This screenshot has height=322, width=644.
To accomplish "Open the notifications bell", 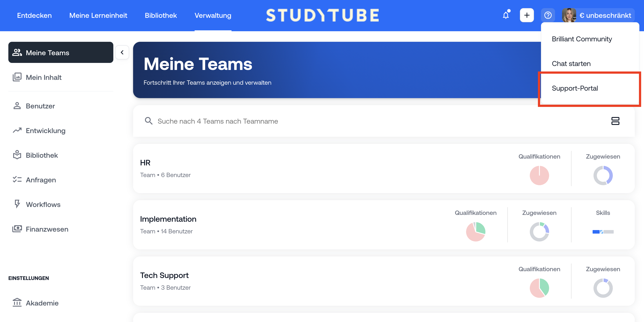I will pos(506,15).
